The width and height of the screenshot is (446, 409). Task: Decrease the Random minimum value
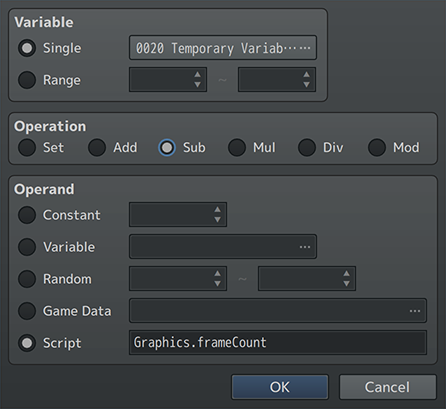pyautogui.click(x=217, y=283)
